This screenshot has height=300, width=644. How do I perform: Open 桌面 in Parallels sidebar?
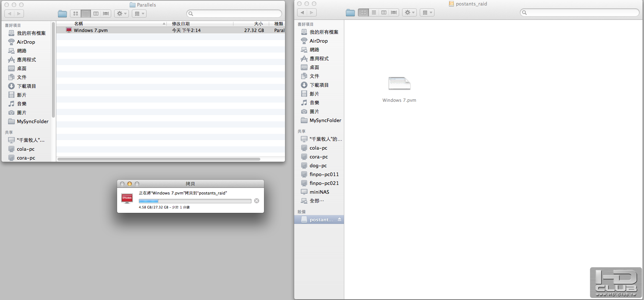(18, 68)
